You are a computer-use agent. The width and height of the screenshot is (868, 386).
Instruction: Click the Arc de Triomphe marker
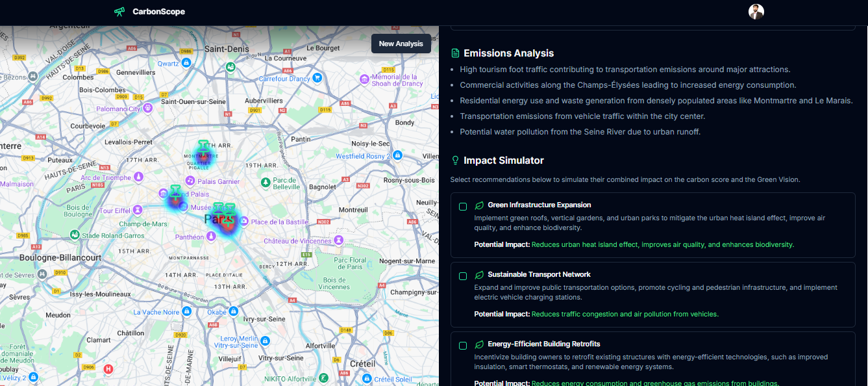click(138, 177)
